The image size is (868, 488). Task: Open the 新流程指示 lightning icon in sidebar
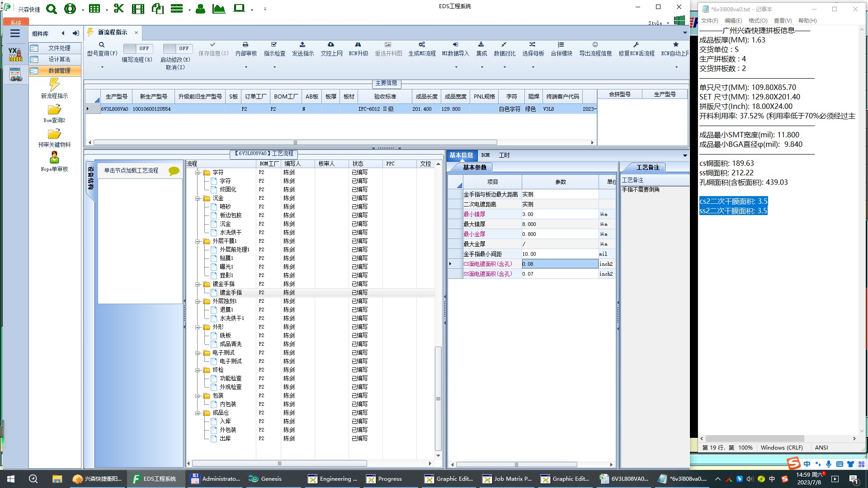pos(54,84)
